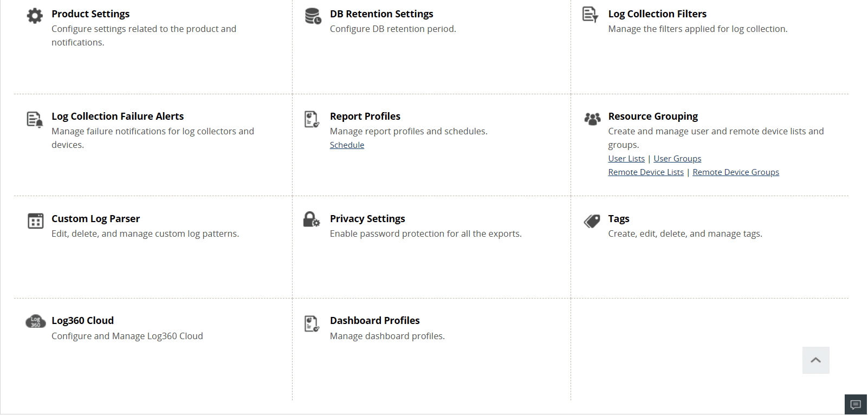The height and width of the screenshot is (415, 868).
Task: Click the Log Collection Filters icon
Action: [591, 15]
